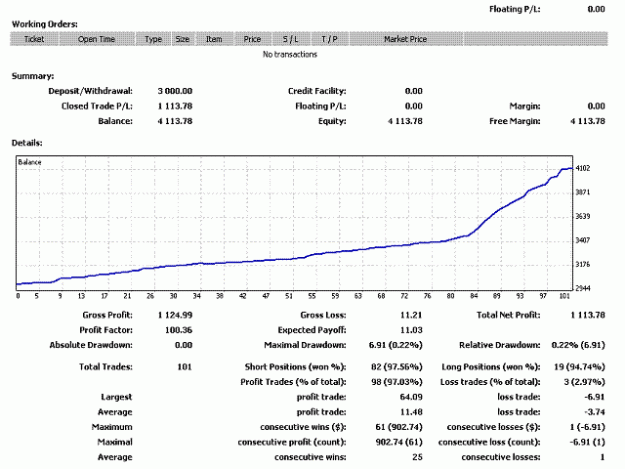The height and width of the screenshot is (469, 625).
Task: Click the Ticket column header
Action: click(34, 39)
